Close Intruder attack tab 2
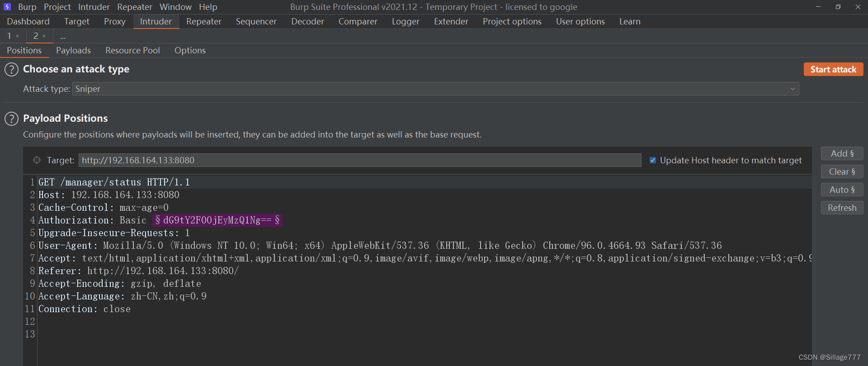Screen dimensions: 868x366 pyautogui.click(x=44, y=36)
